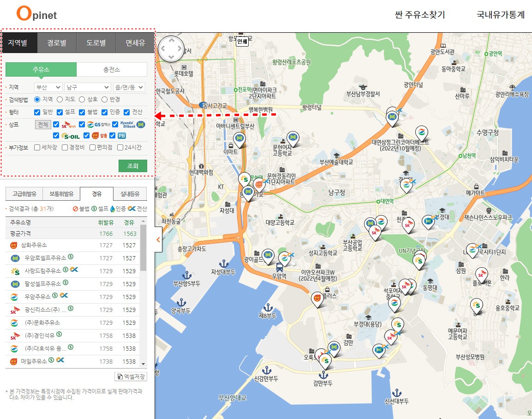
Task: Show 보통휘발유 prices tab
Action: click(61, 194)
